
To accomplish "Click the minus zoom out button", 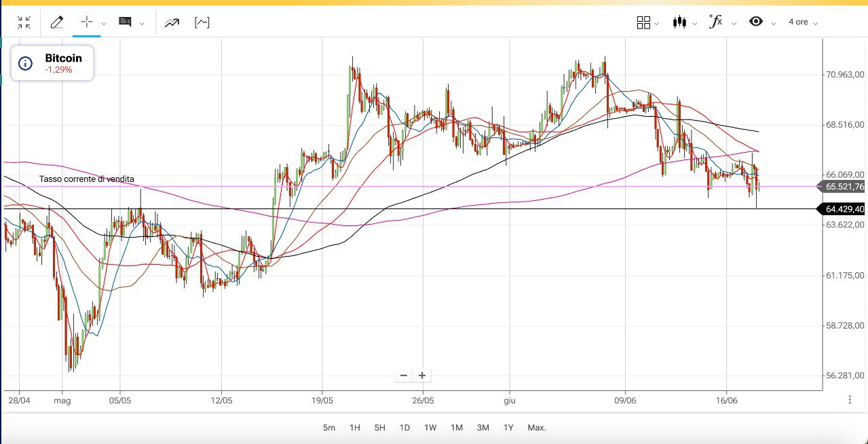I will (404, 375).
